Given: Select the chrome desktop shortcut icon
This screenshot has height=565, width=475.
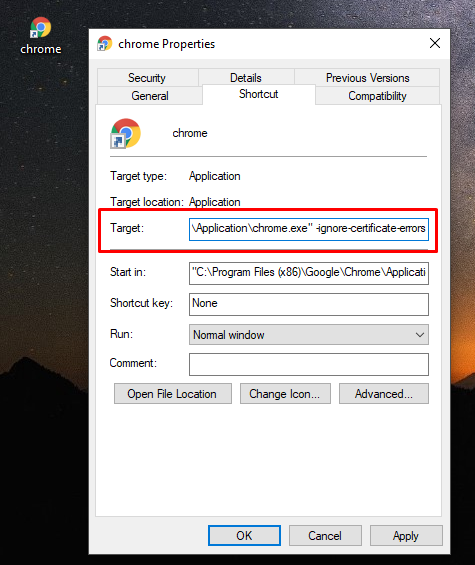Looking at the screenshot, I should [40, 35].
